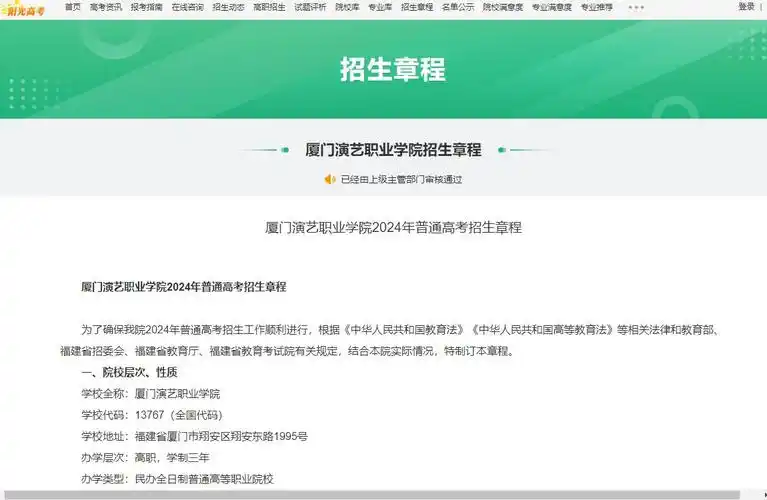Click the address line 翔安东路1995号
The image size is (767, 500).
tap(194, 436)
